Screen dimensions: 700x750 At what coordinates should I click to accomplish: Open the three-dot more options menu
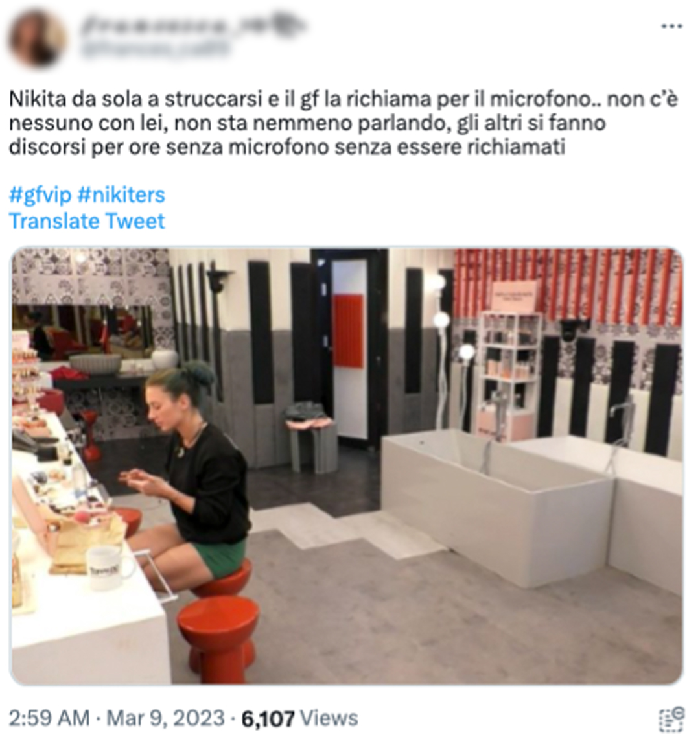[671, 27]
